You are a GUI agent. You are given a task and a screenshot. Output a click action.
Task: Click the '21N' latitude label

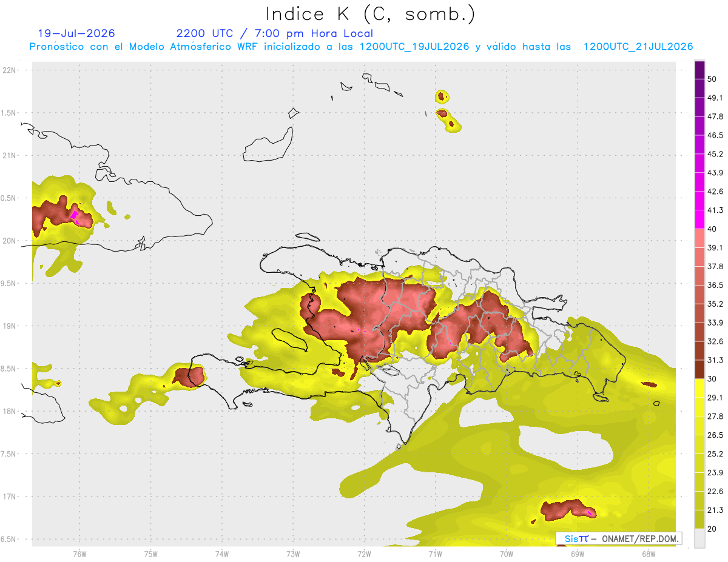click(10, 155)
